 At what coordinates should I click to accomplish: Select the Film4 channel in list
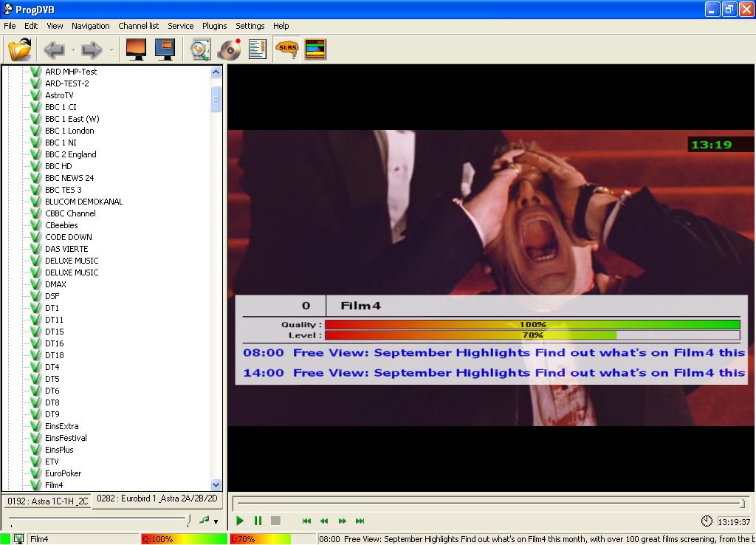[54, 485]
